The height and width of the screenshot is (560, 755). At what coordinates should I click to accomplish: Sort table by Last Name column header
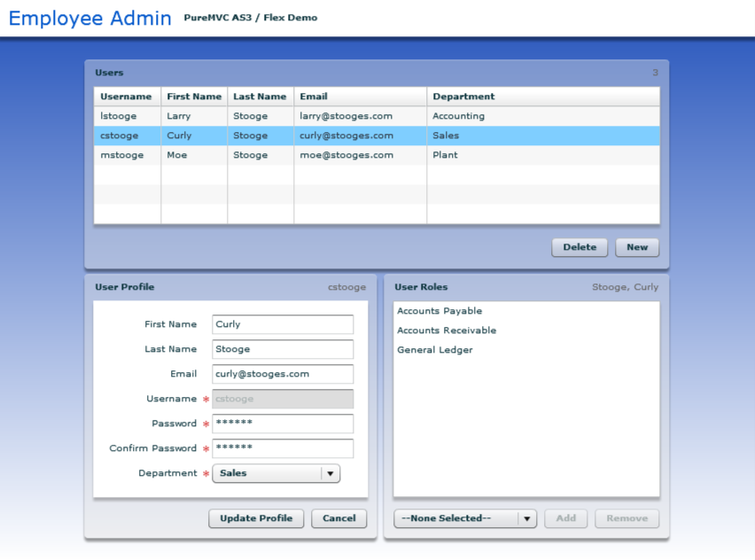[x=261, y=97]
